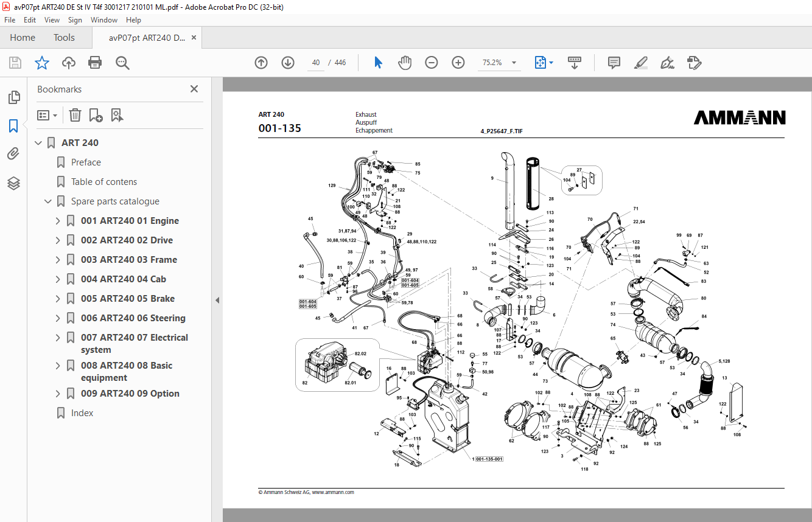Open zoom level dropdown at 75.2%
812x522 pixels.
point(514,63)
